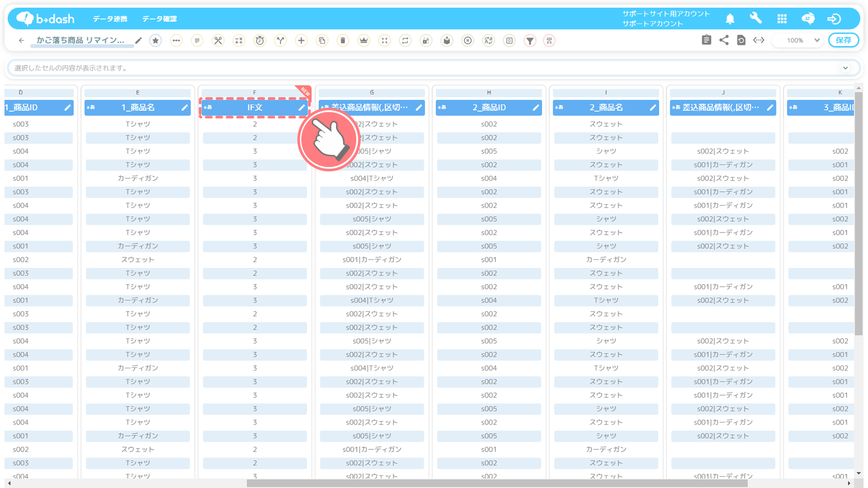The width and height of the screenshot is (868, 488).
Task: Open the clipboard notes icon
Action: click(x=707, y=40)
